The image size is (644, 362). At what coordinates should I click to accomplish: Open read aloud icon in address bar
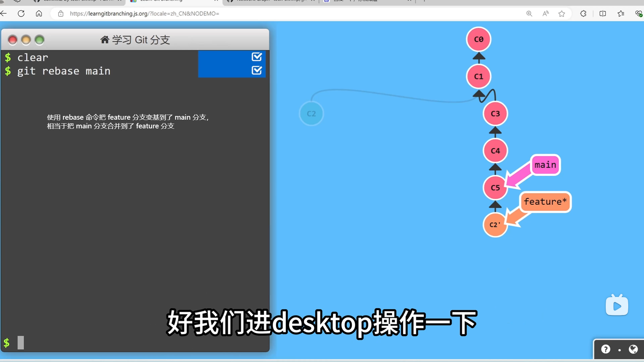pyautogui.click(x=545, y=13)
